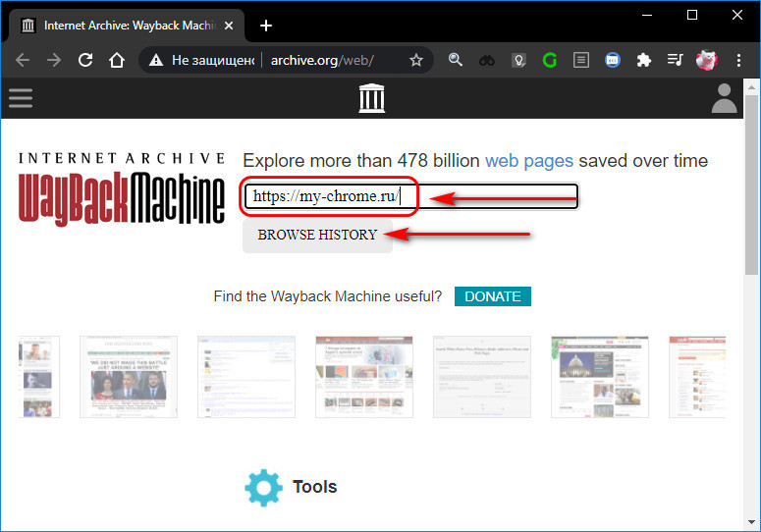Reload the current page
This screenshot has height=532, width=761.
point(85,60)
